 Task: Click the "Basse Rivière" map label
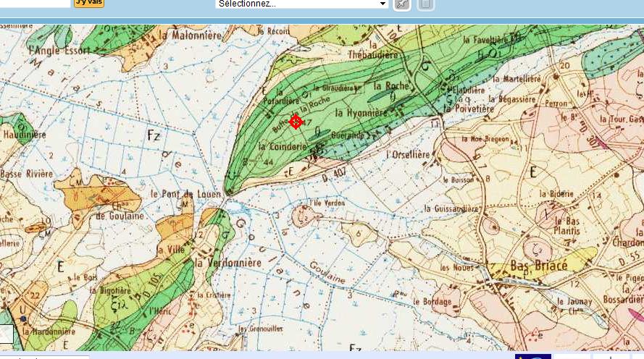(x=27, y=174)
